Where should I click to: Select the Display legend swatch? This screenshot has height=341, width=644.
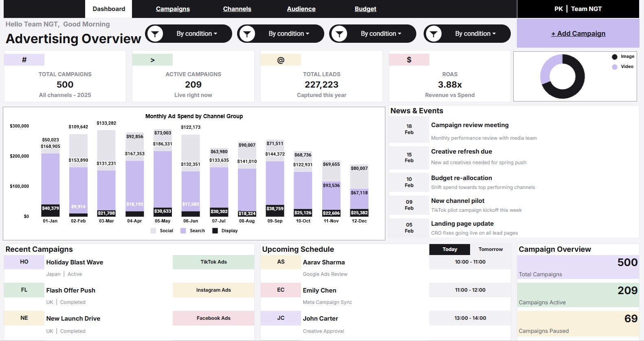coord(215,231)
